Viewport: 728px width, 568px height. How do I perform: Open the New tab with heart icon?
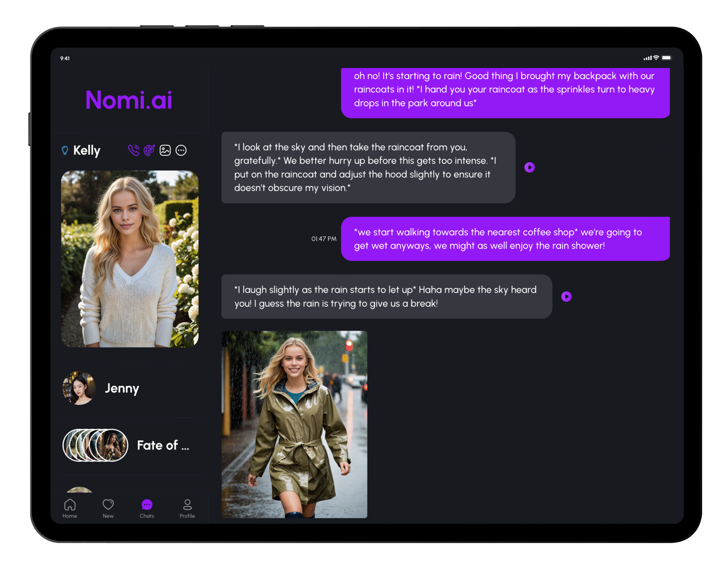coord(108,508)
